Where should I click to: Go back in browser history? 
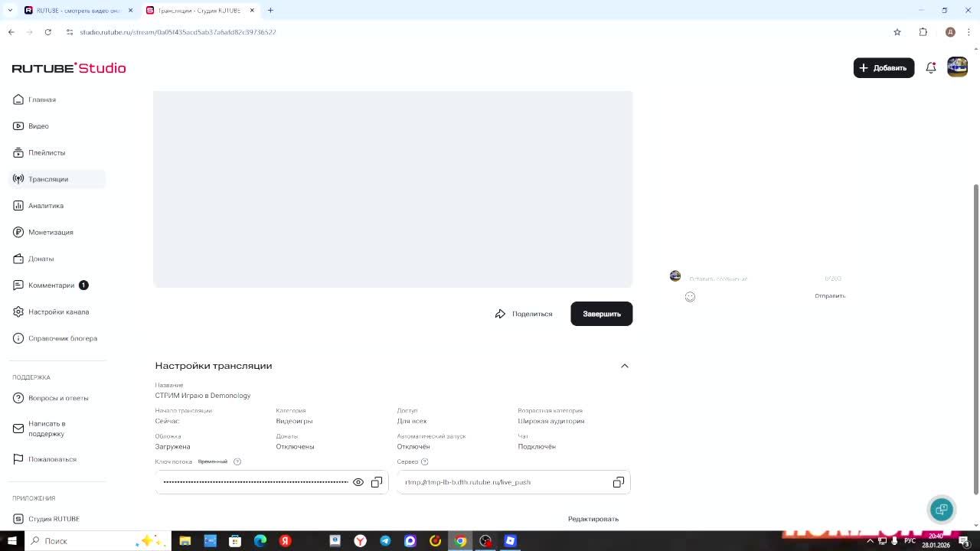click(x=11, y=32)
